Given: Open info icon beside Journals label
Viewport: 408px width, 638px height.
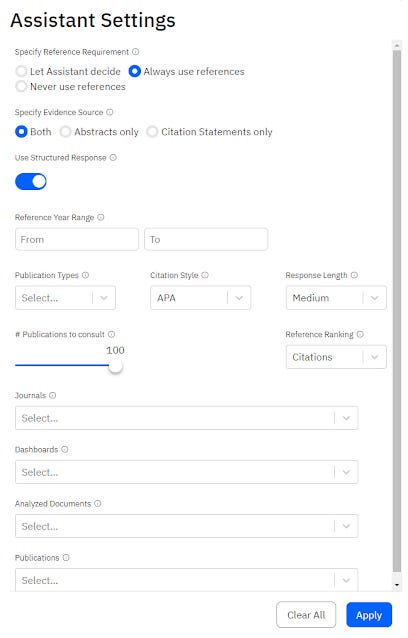Looking at the screenshot, I should (x=52, y=395).
